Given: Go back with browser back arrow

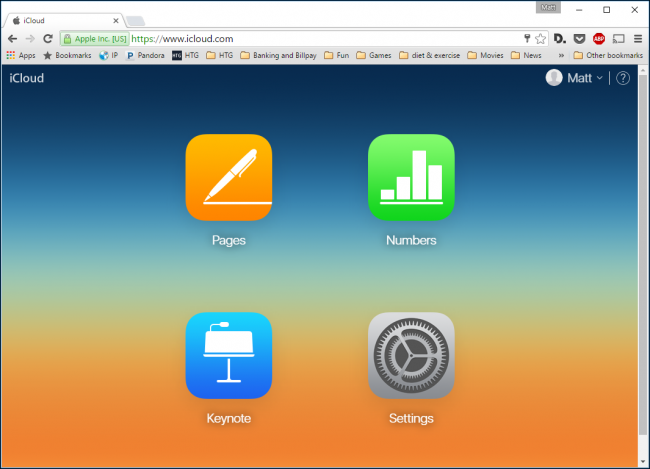Looking at the screenshot, I should point(12,39).
